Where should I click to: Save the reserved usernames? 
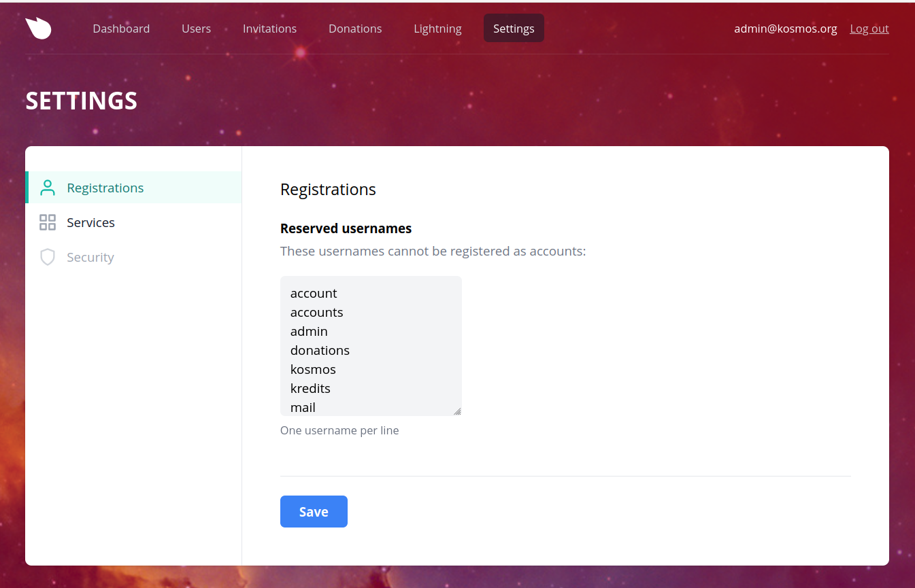pyautogui.click(x=314, y=512)
